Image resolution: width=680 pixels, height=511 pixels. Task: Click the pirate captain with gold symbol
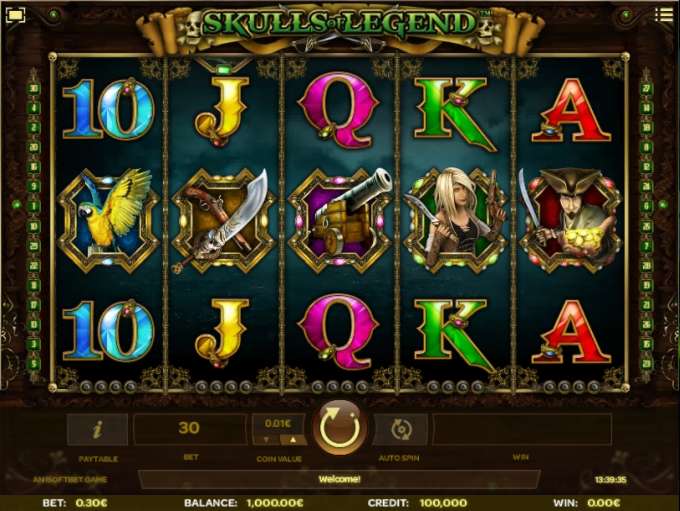point(570,220)
